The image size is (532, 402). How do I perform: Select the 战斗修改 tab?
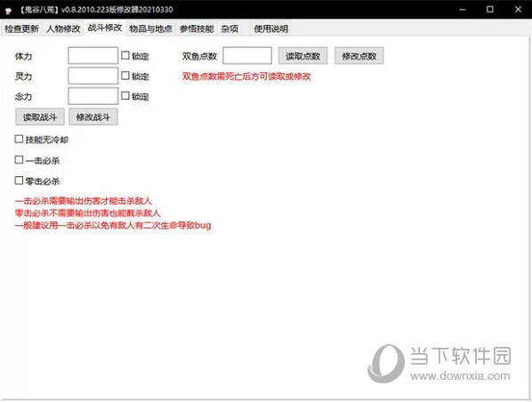105,28
